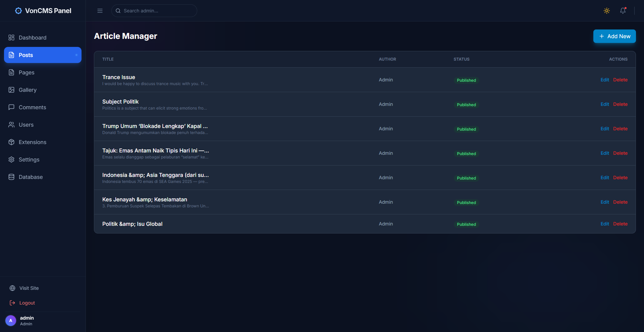Image resolution: width=644 pixels, height=332 pixels.
Task: Delete the Subject Politik article
Action: click(x=620, y=104)
